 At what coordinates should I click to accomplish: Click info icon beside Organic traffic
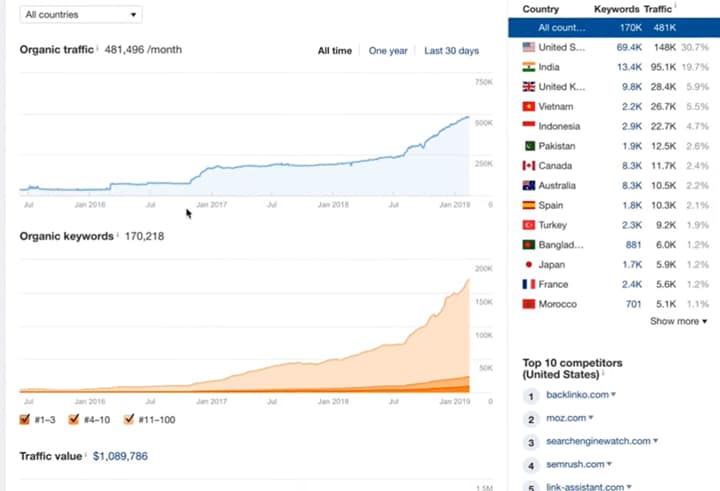(x=98, y=48)
